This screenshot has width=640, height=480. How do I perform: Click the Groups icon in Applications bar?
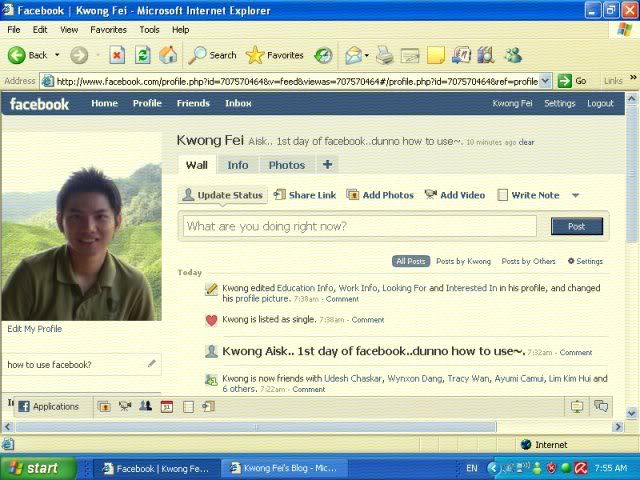[x=145, y=406]
